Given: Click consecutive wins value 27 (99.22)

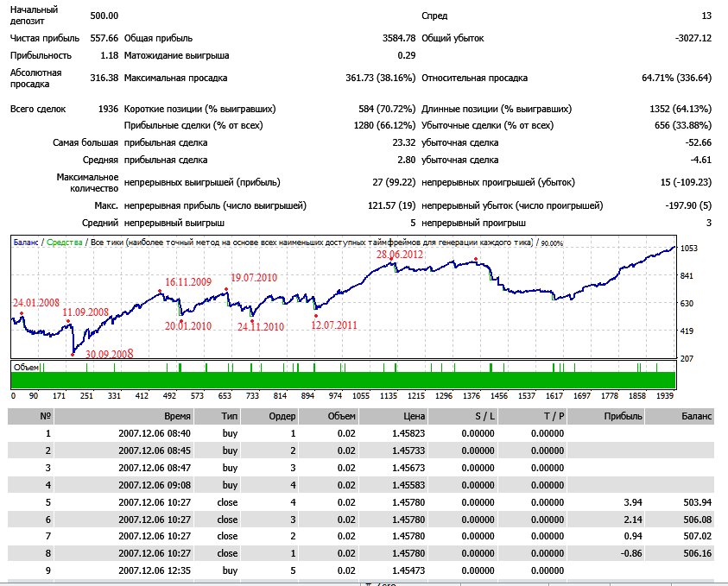Looking at the screenshot, I should pyautogui.click(x=394, y=182).
